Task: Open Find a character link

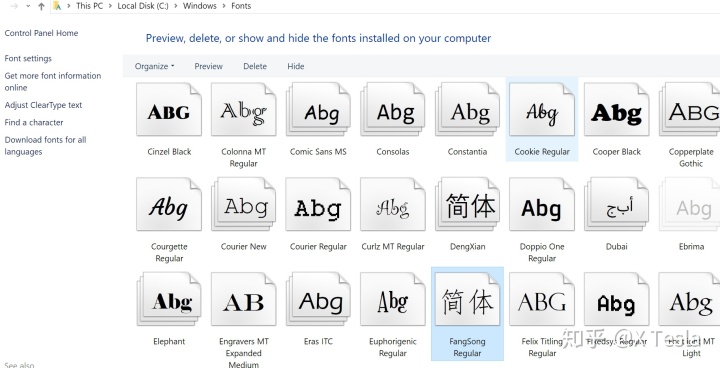Action: click(34, 123)
